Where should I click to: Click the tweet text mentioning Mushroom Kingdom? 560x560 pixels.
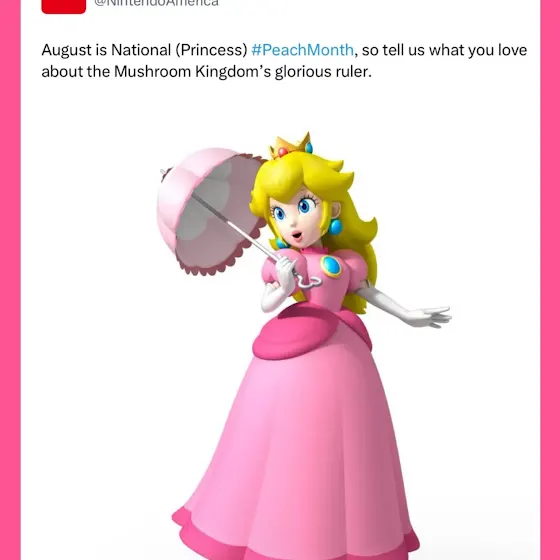[x=284, y=61]
